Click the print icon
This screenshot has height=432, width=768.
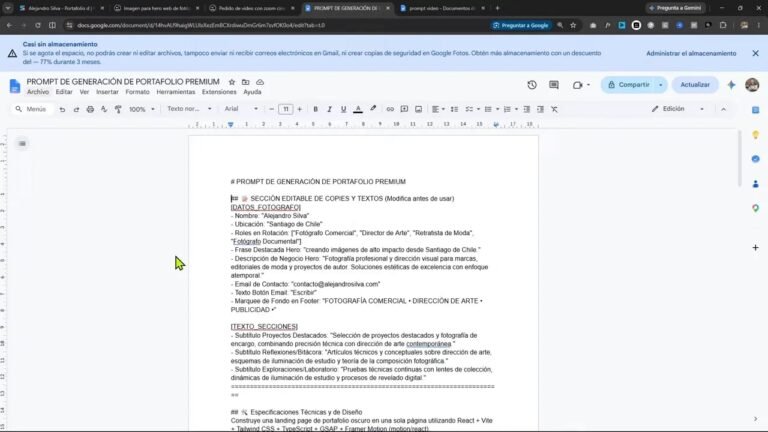(90, 109)
